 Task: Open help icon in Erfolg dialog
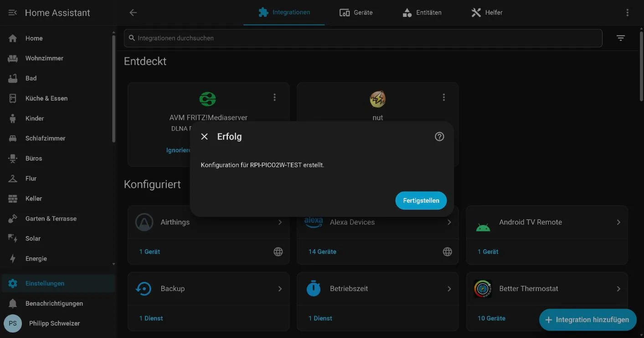[439, 137]
